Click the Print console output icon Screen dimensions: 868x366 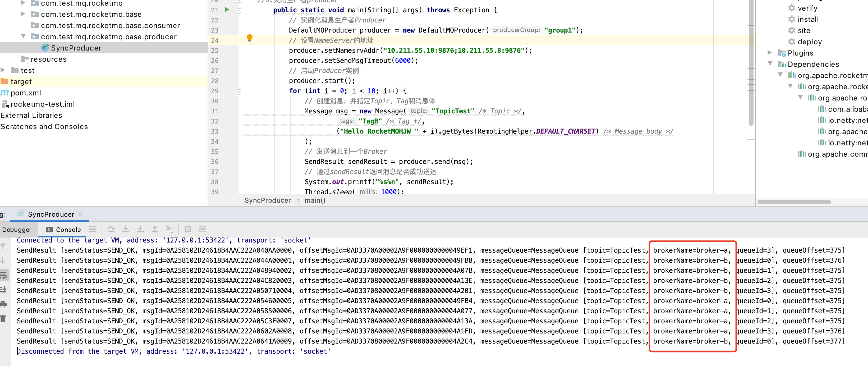pos(4,305)
